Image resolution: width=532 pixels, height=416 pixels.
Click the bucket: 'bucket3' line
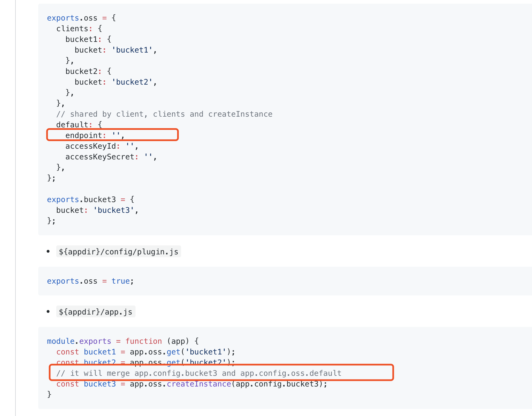(98, 210)
